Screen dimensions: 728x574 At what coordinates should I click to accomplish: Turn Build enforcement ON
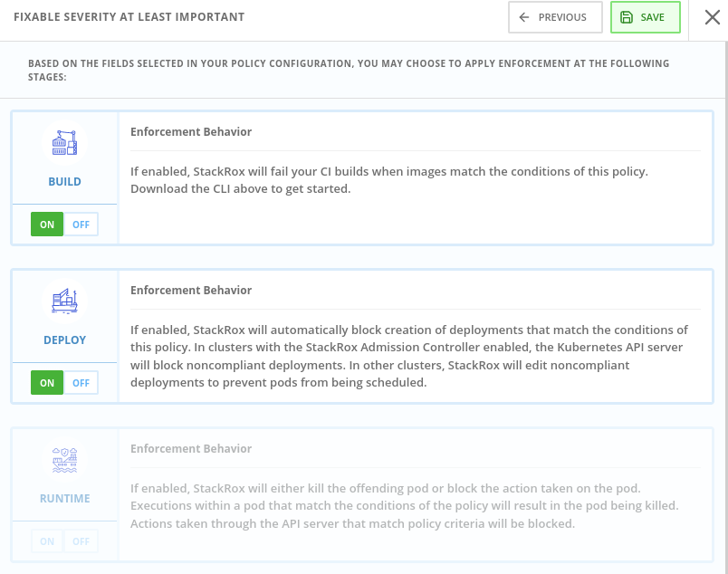click(47, 225)
